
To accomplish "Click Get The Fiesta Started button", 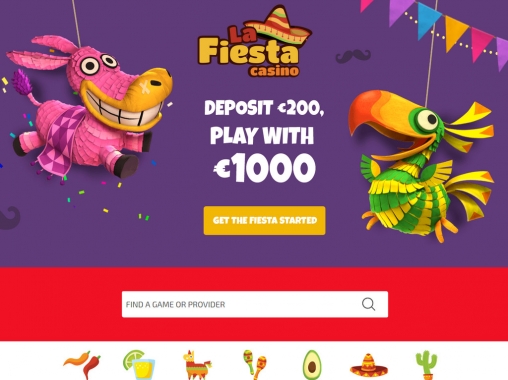I will 264,221.
